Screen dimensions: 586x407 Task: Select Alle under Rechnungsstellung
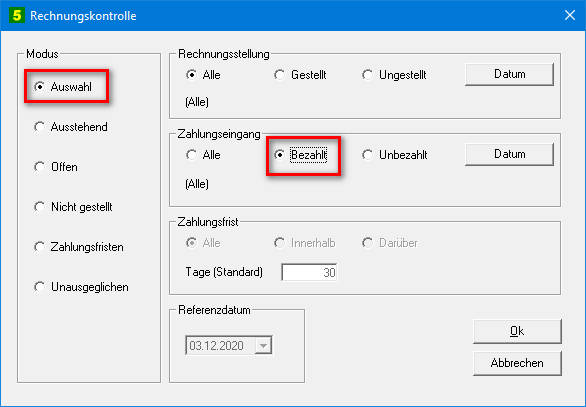pos(203,75)
